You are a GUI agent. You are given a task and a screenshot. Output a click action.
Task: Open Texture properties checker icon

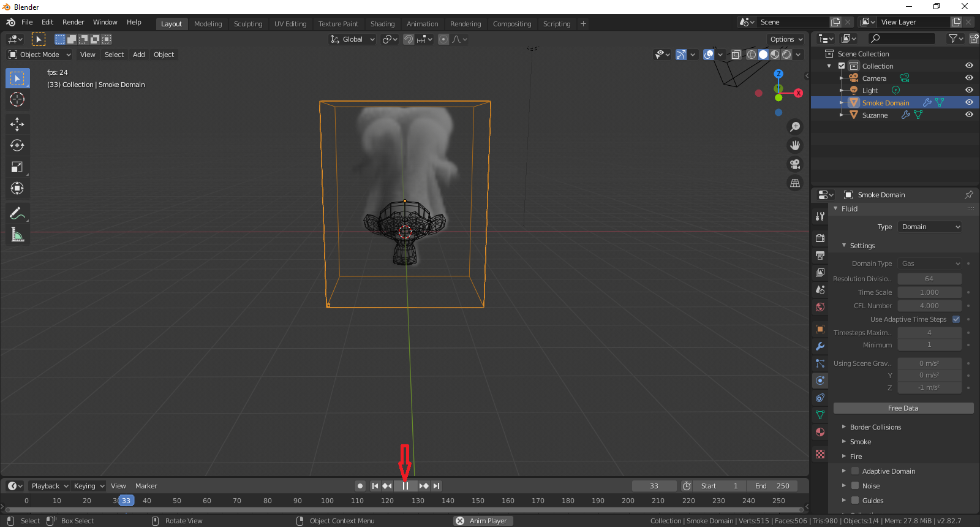[x=820, y=454]
